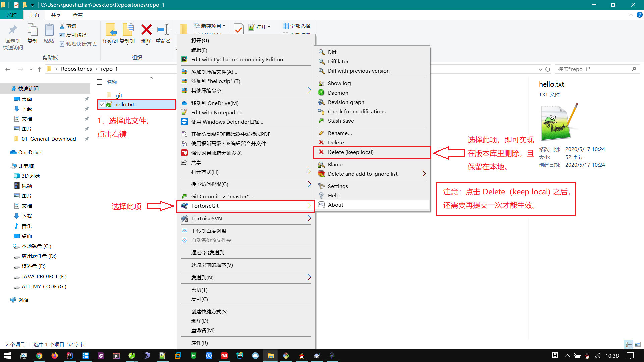Click Git Commit -> "master" entry
The height and width of the screenshot is (362, 644).
[x=222, y=196]
